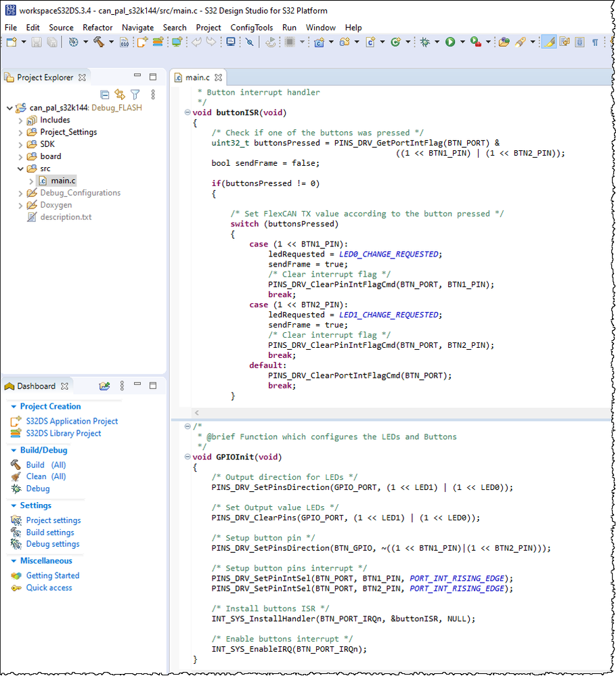Viewport: 616px width, 676px height.
Task: Expand the Includes tree node
Action: (20, 120)
